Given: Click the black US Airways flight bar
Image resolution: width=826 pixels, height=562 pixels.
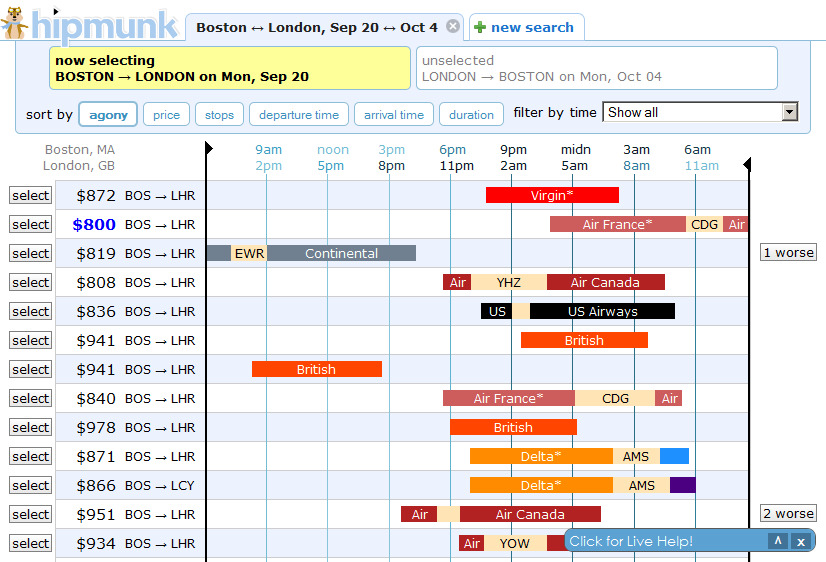Looking at the screenshot, I should (602, 311).
